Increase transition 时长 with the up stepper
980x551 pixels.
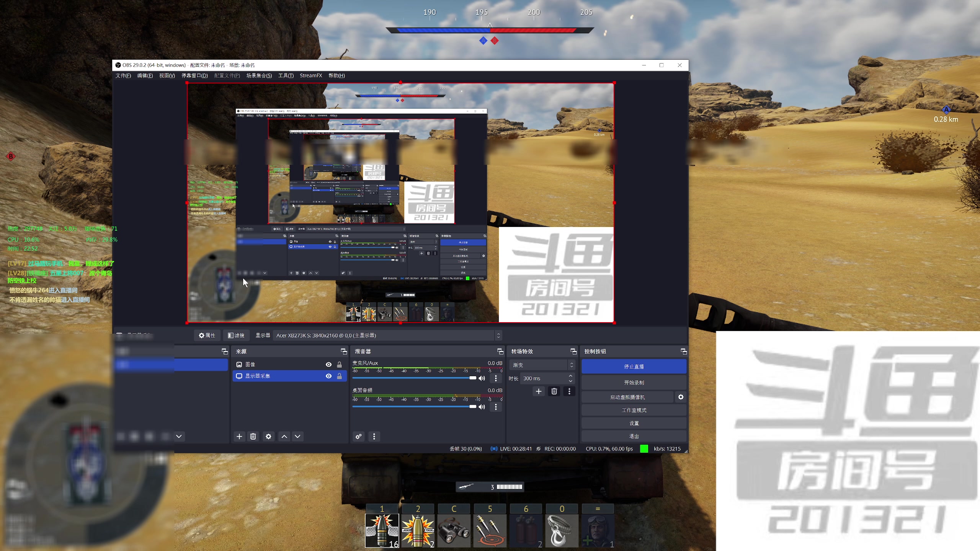click(570, 376)
